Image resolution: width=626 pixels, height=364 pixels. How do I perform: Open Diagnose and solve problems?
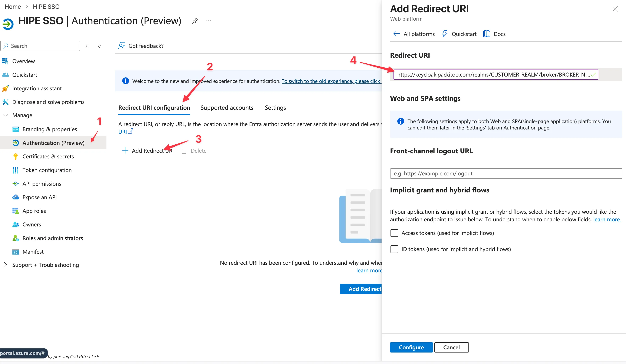click(x=48, y=102)
